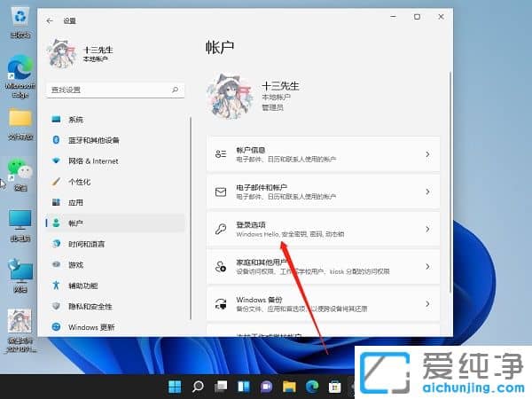This screenshot has width=532, height=399.
Task: Click the time and language globe icon
Action: click(x=57, y=244)
